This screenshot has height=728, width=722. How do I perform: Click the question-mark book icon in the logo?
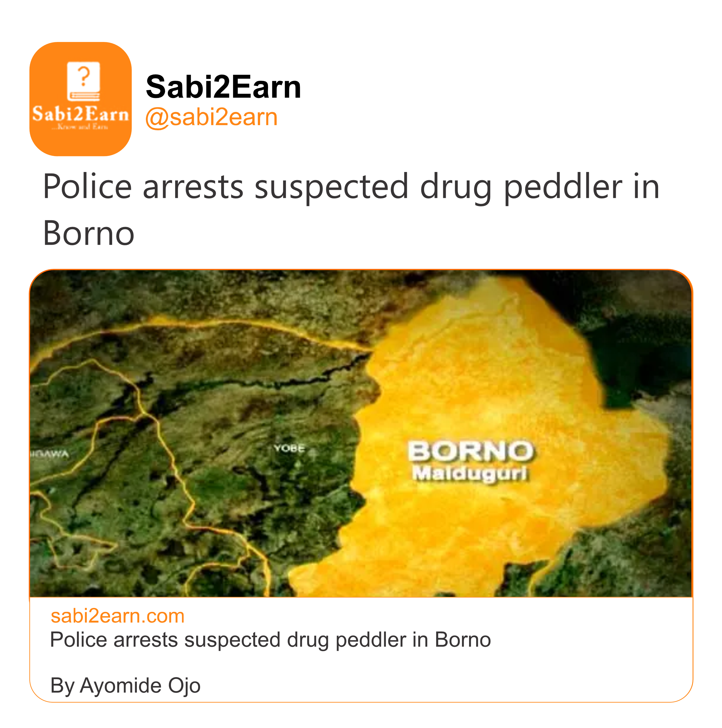(83, 81)
